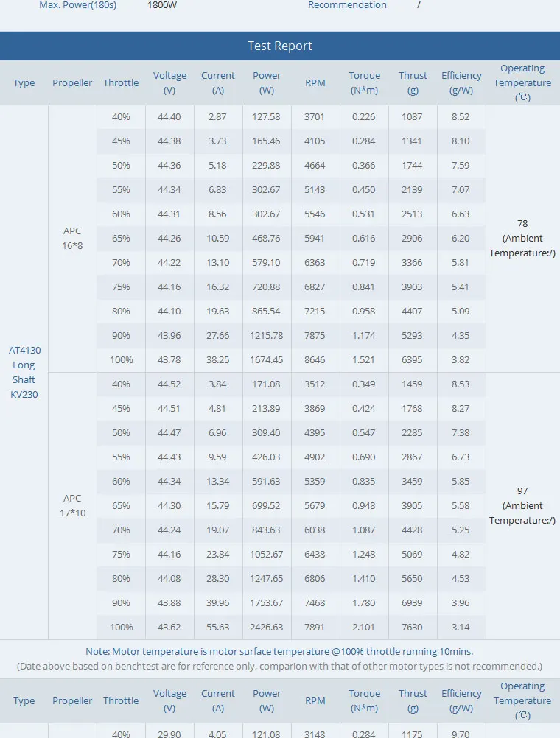The image size is (560, 738).
Task: Click the 'Test Report' banner title
Action: coord(280,46)
